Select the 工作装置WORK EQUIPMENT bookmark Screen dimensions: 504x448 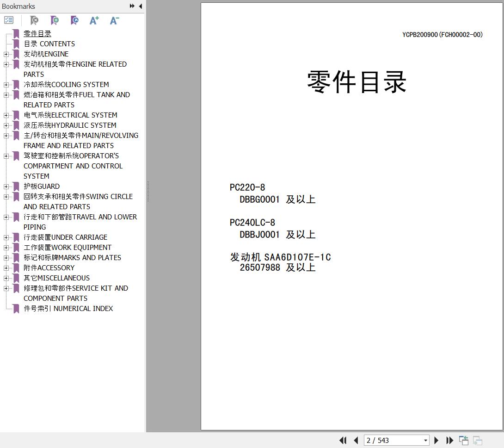tap(68, 248)
